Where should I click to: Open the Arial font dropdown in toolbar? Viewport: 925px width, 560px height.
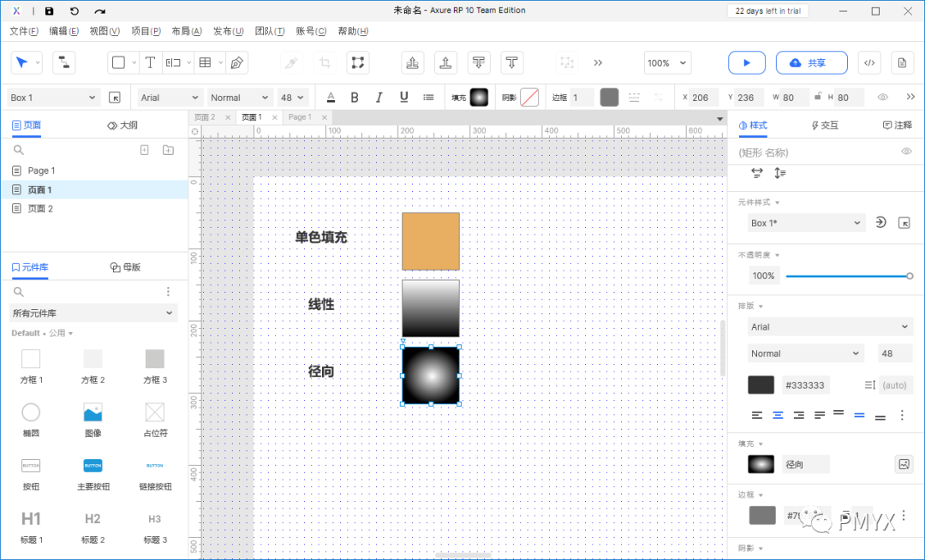coord(170,98)
